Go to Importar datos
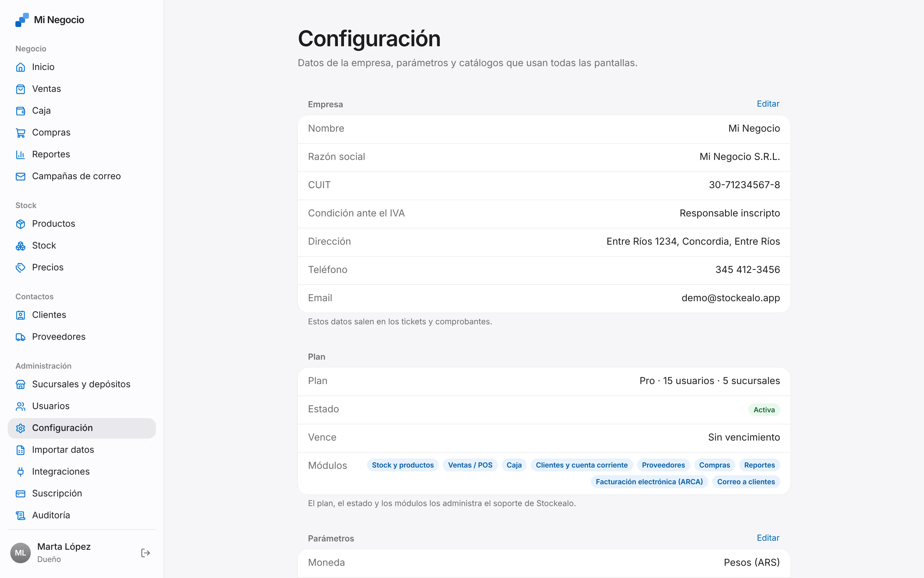 (x=82, y=450)
